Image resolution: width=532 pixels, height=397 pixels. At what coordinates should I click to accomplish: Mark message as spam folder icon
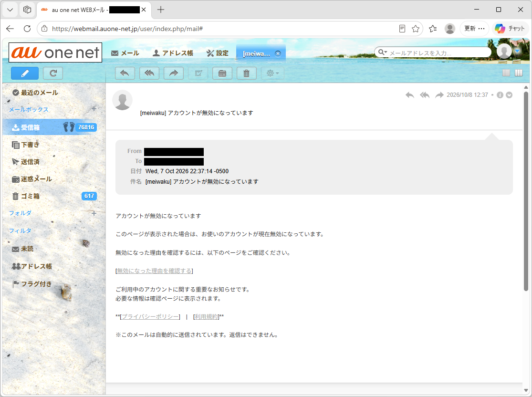[222, 73]
